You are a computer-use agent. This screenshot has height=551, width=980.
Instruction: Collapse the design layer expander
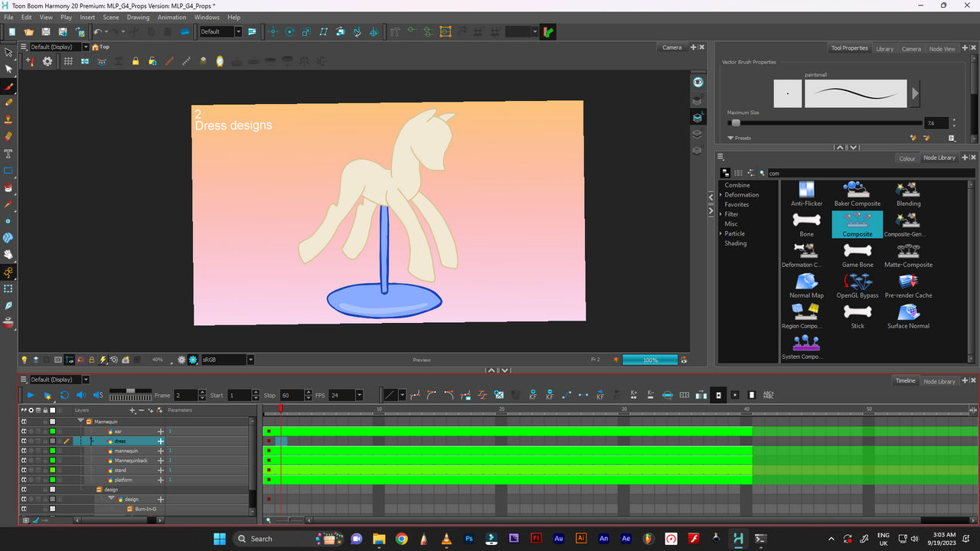pos(112,499)
